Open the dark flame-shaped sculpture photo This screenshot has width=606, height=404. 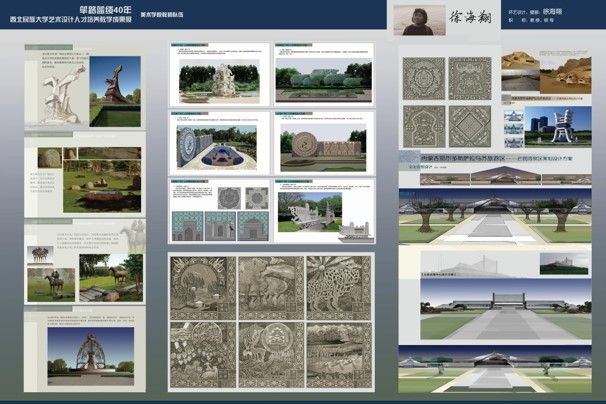click(115, 96)
